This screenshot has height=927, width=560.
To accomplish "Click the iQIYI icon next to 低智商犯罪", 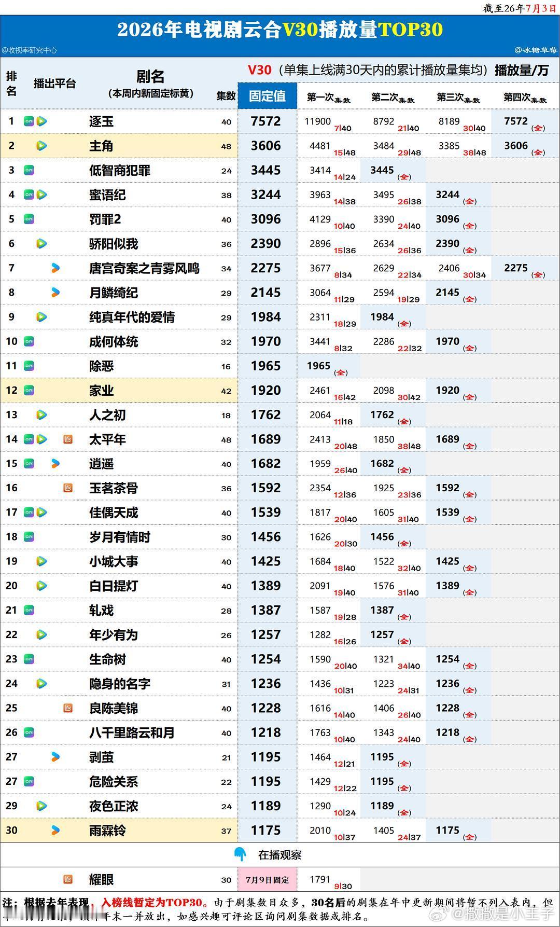I will (29, 170).
